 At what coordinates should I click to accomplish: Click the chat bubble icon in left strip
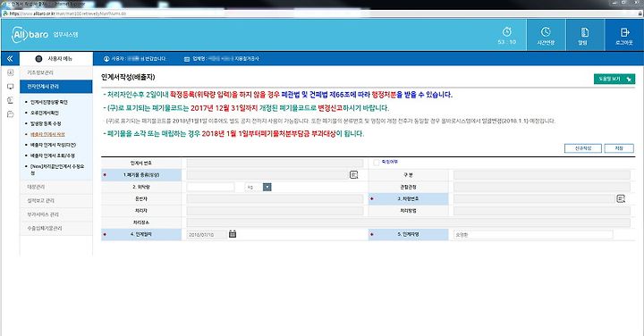pyautogui.click(x=10, y=114)
